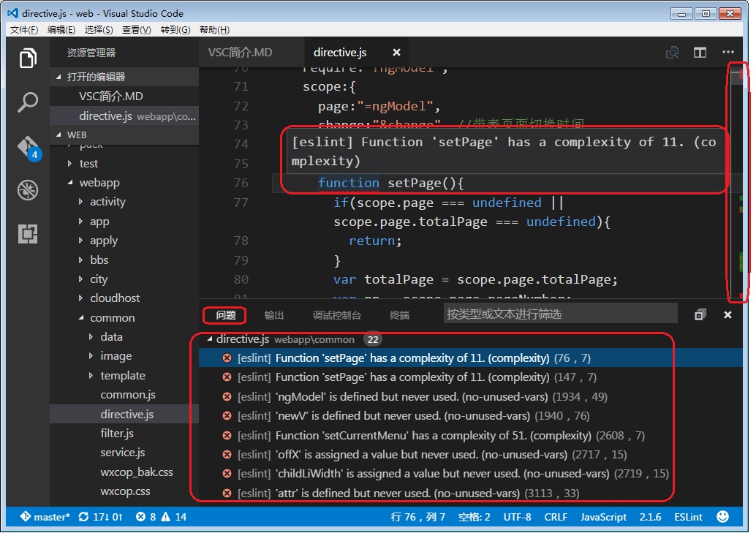This screenshot has height=533, width=756.
Task: Collapse the common folder
Action: (x=80, y=317)
